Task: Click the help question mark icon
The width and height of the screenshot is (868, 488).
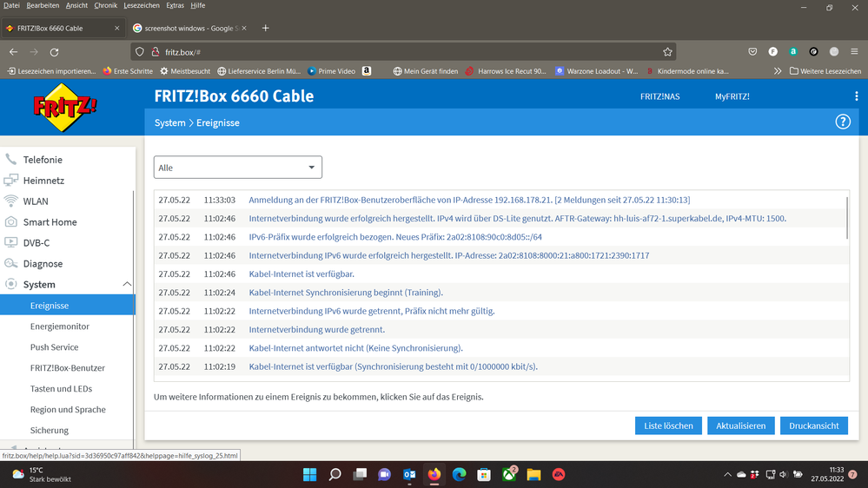Action: [842, 122]
